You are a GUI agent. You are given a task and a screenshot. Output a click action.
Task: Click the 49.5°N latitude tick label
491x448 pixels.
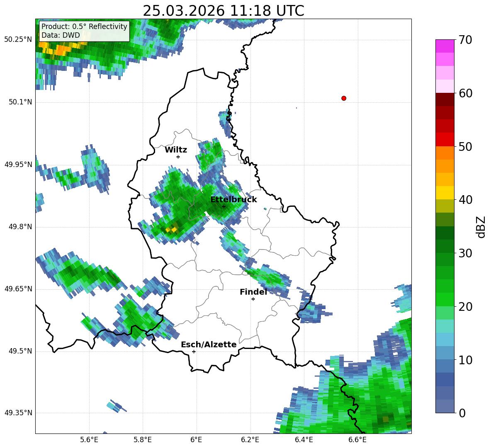pos(20,351)
